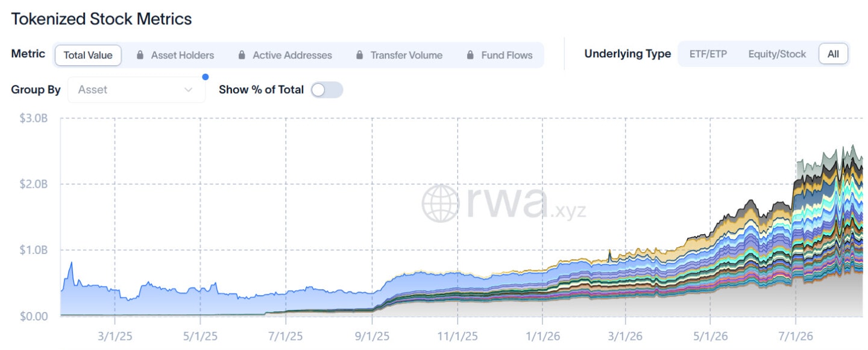Click the Show % of Total label
The width and height of the screenshot is (868, 350).
[x=261, y=89]
